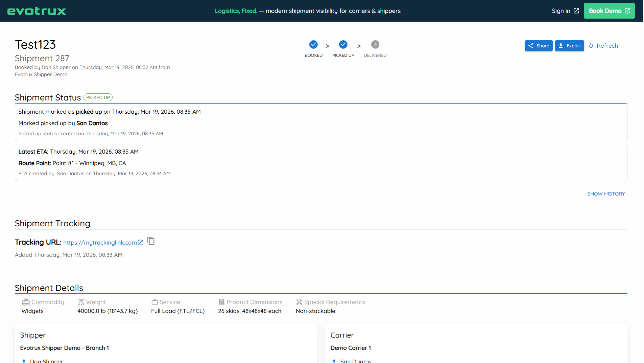Click the person icon beside Dan Shipper
The width and height of the screenshot is (644, 363).
click(x=24, y=361)
